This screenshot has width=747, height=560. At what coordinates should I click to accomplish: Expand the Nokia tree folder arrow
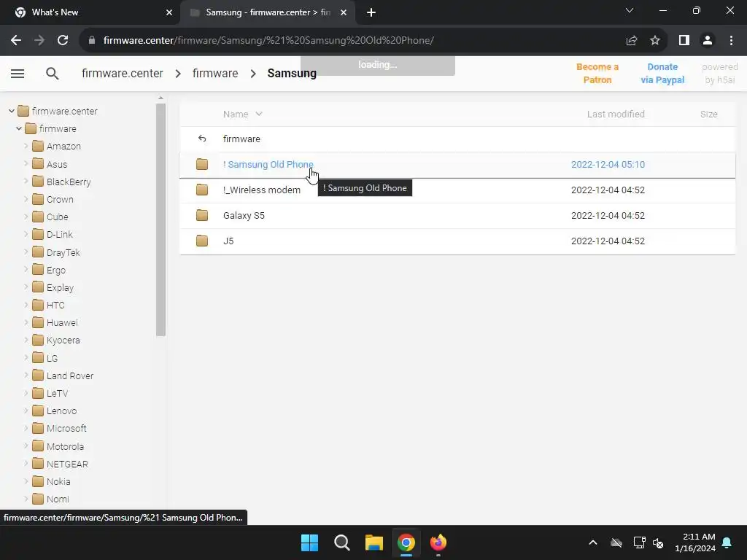(x=26, y=481)
